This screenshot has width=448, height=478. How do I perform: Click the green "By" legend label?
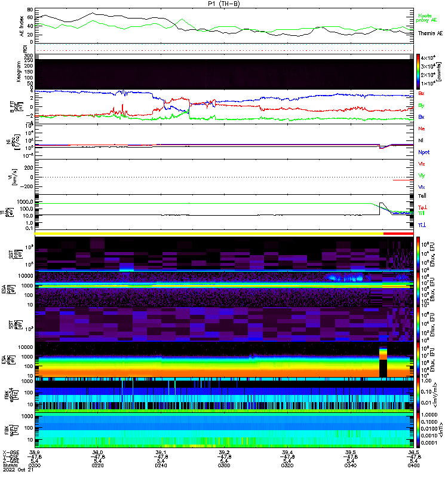coord(421,105)
